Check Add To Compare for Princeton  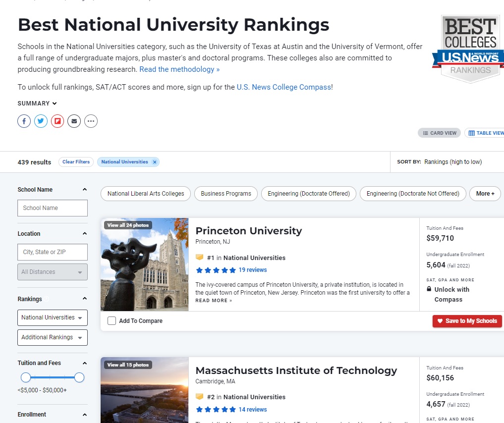pyautogui.click(x=112, y=321)
